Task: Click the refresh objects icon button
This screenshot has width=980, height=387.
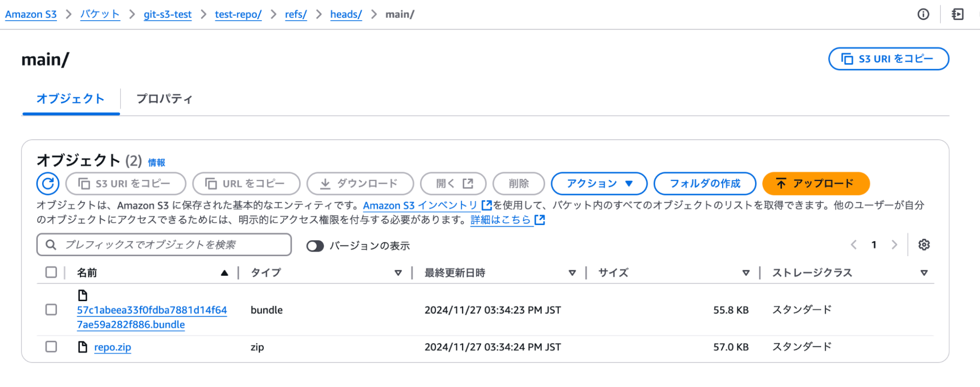Action: (48, 183)
